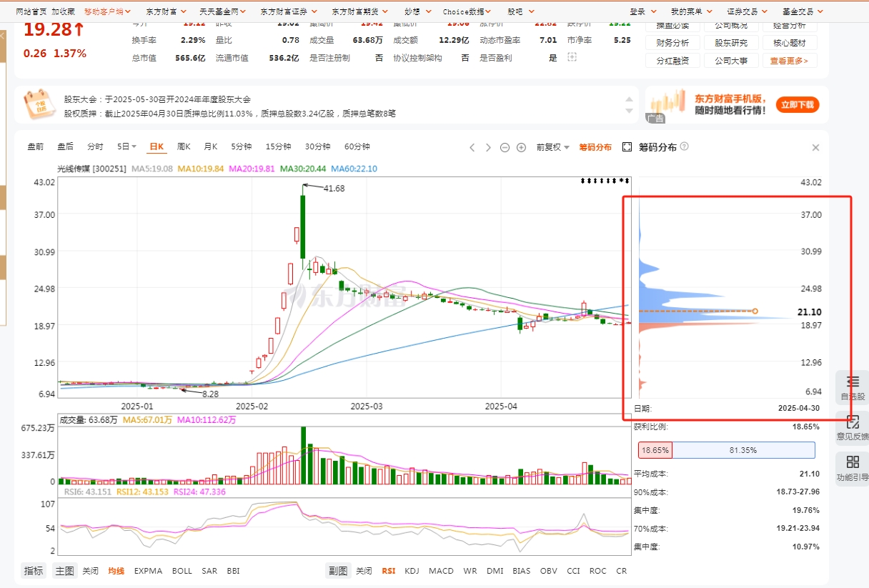The image size is (869, 588).
Task: Turn off main chart indicator with 关闭 after 主图
Action: 90,571
